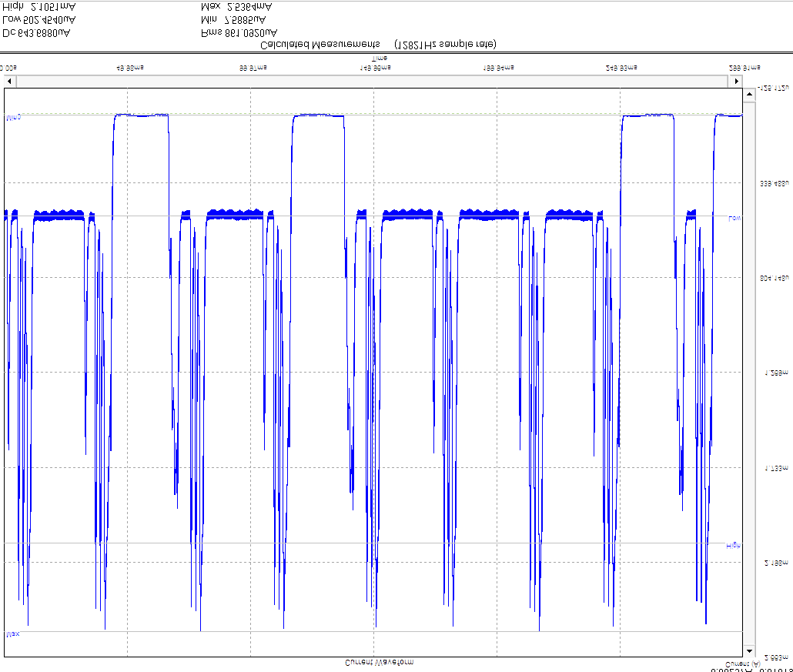Click the Current (A) axis title
The height and width of the screenshot is (672, 793).
tap(743, 664)
